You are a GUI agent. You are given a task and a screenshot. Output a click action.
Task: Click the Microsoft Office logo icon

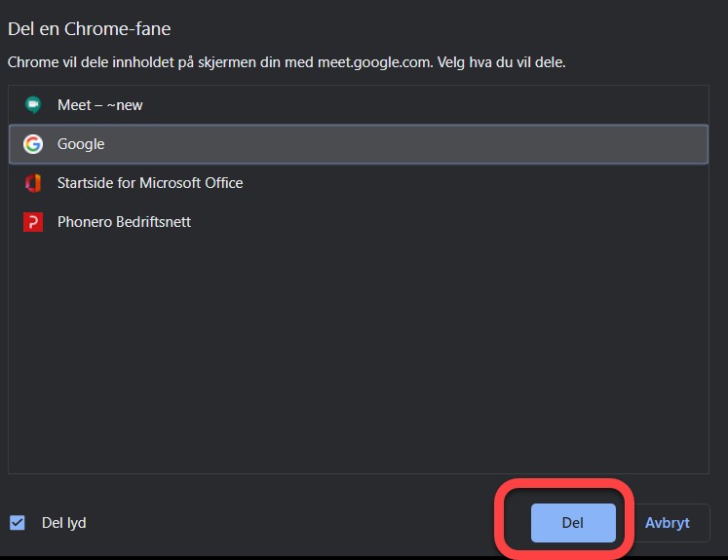[33, 183]
